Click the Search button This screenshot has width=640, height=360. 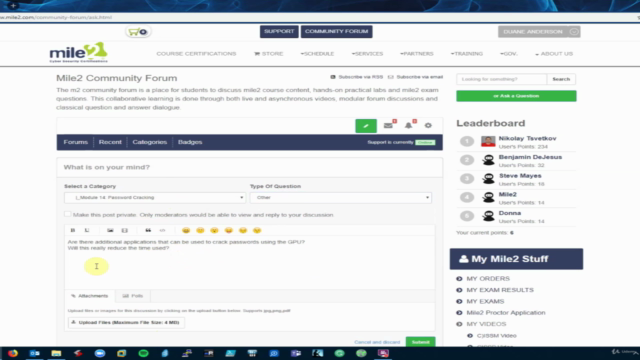[x=561, y=79]
